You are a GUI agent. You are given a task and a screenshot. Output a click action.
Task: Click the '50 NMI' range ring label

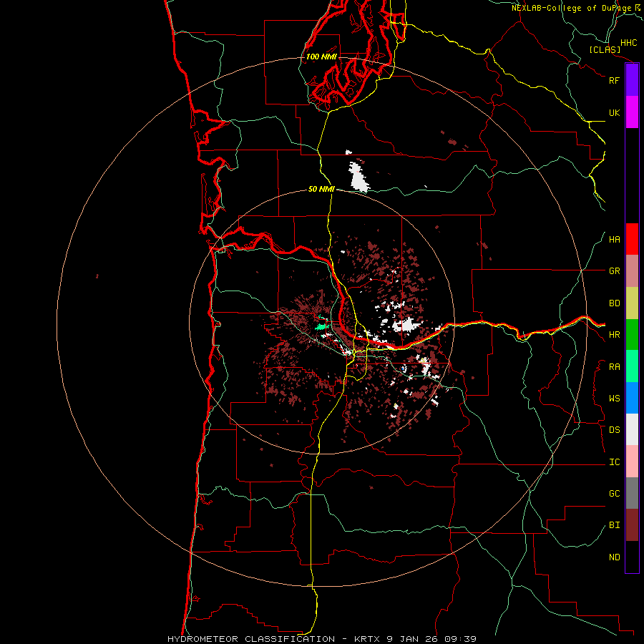pos(321,189)
